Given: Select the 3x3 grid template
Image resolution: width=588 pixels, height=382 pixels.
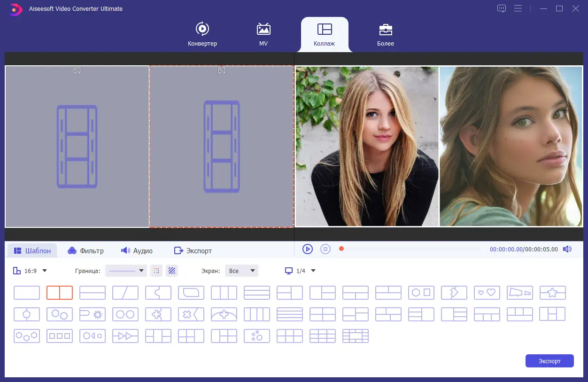Looking at the screenshot, I should [x=323, y=336].
